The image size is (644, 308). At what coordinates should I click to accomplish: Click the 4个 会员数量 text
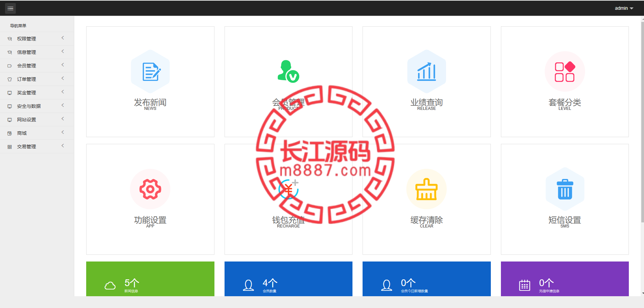pos(270,285)
